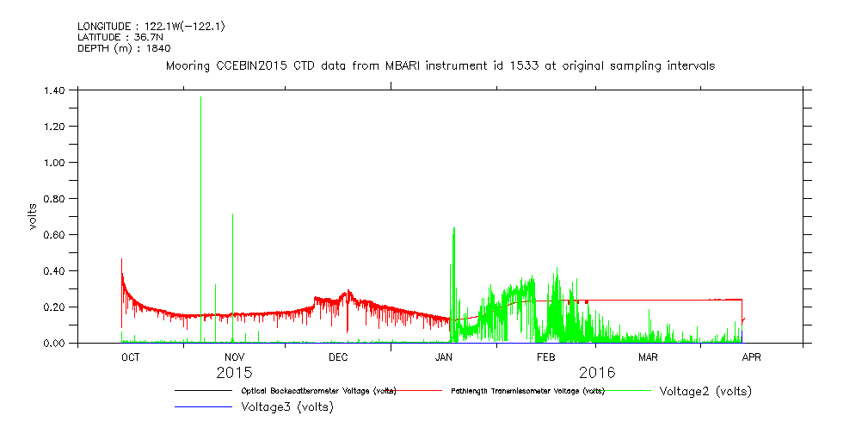Viewport: 868px width, 434px height.
Task: Click the tall green spike reaching 1.36 volts
Action: pos(200,215)
